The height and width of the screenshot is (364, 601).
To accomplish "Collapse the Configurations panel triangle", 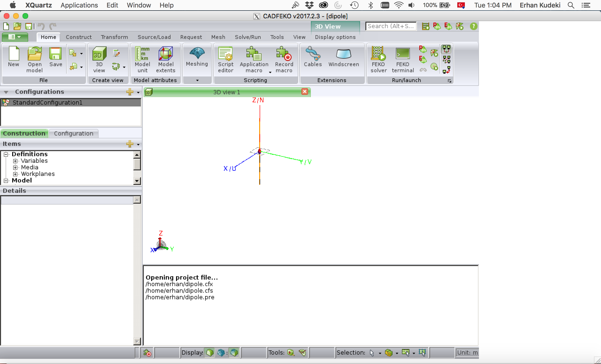I will click(x=6, y=92).
